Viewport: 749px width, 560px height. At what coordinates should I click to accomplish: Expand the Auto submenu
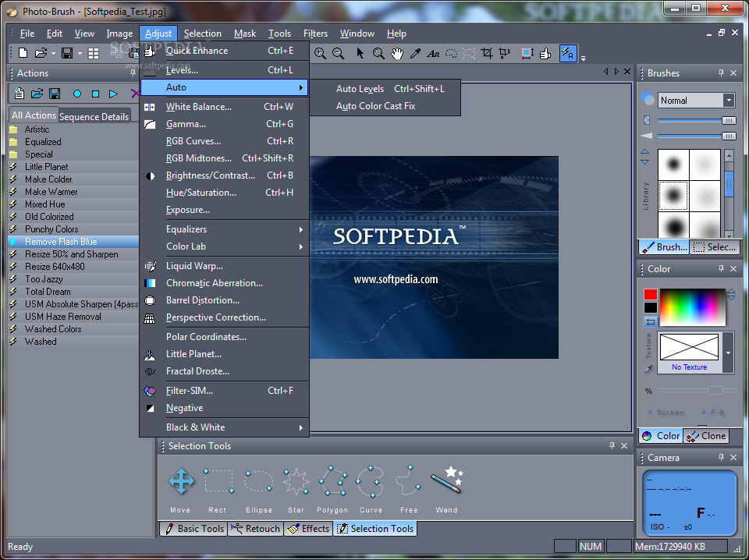(x=224, y=87)
